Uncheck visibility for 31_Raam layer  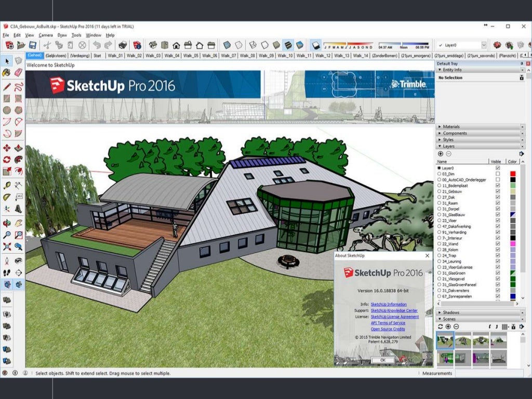coord(498,203)
